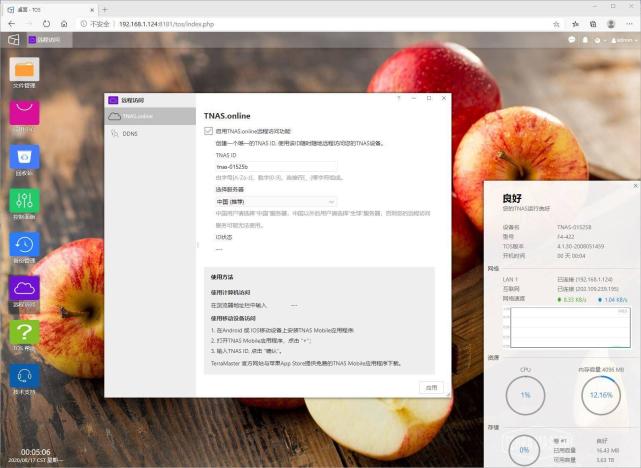The image size is (641, 468).
Task: Open the browser profile avatar icon
Action: (611, 24)
